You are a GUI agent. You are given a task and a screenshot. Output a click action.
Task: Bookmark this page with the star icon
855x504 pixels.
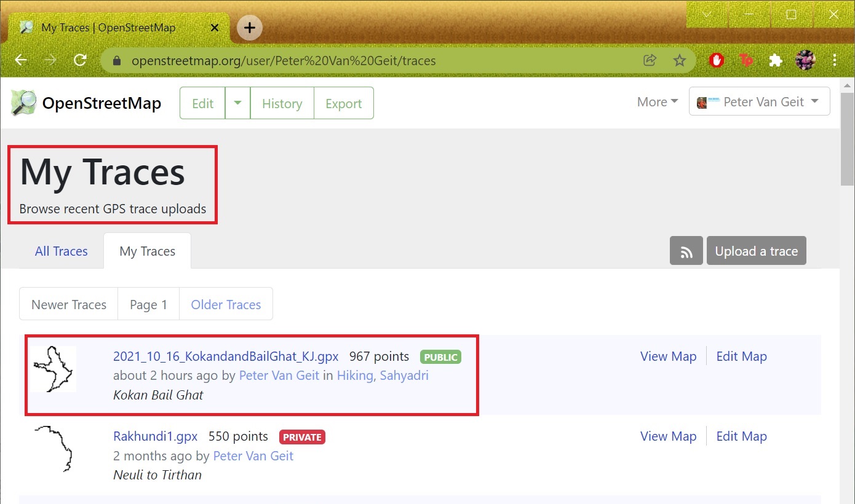click(x=679, y=60)
